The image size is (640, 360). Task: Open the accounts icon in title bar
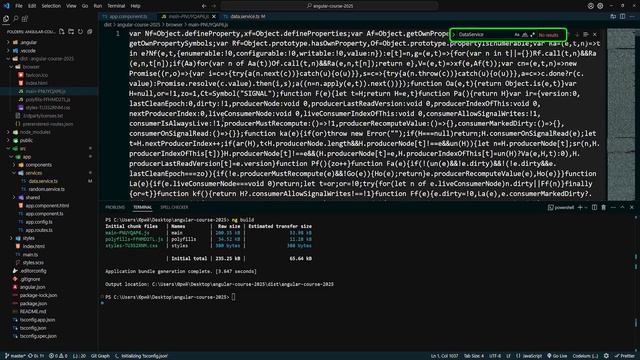point(591,6)
